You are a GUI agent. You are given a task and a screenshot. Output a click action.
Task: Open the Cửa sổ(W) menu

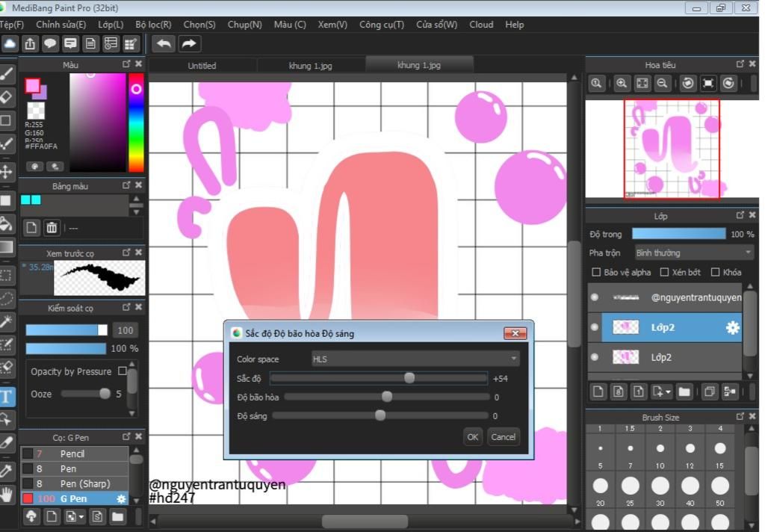(x=436, y=25)
